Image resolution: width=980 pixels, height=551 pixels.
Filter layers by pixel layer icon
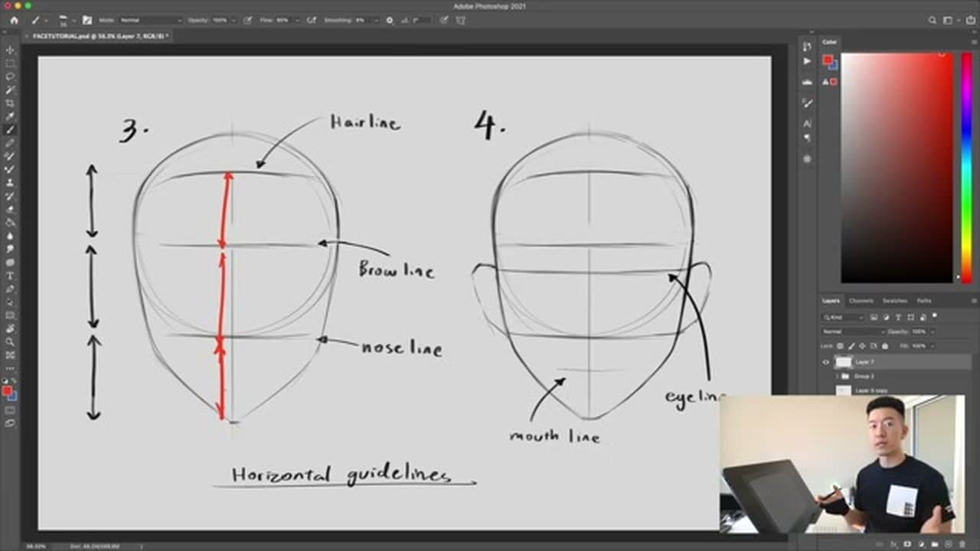(874, 318)
